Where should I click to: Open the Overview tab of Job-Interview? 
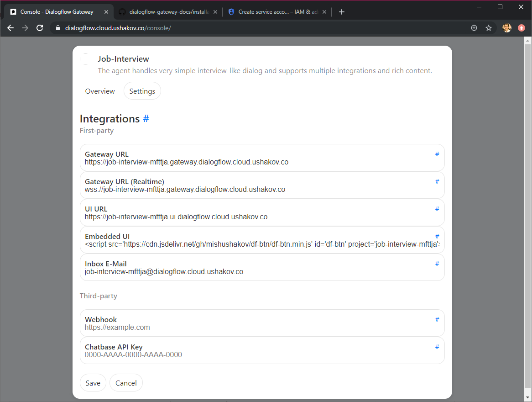pyautogui.click(x=100, y=91)
